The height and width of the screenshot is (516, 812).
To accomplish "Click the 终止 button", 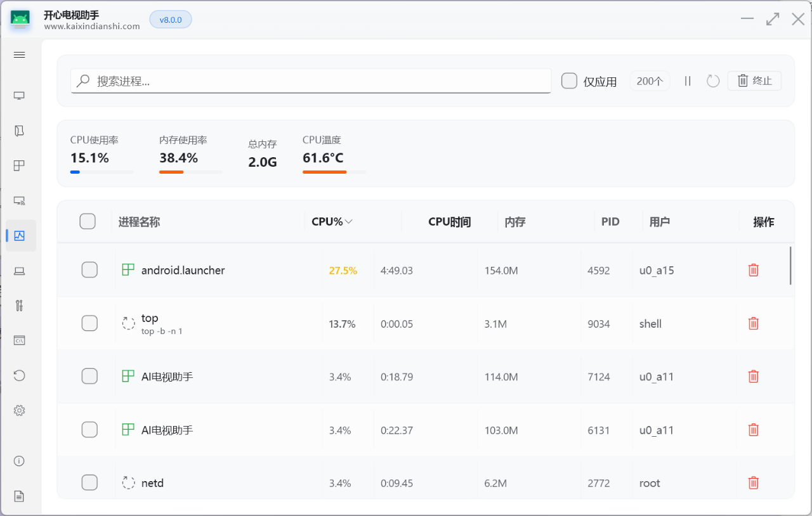I will tap(754, 81).
